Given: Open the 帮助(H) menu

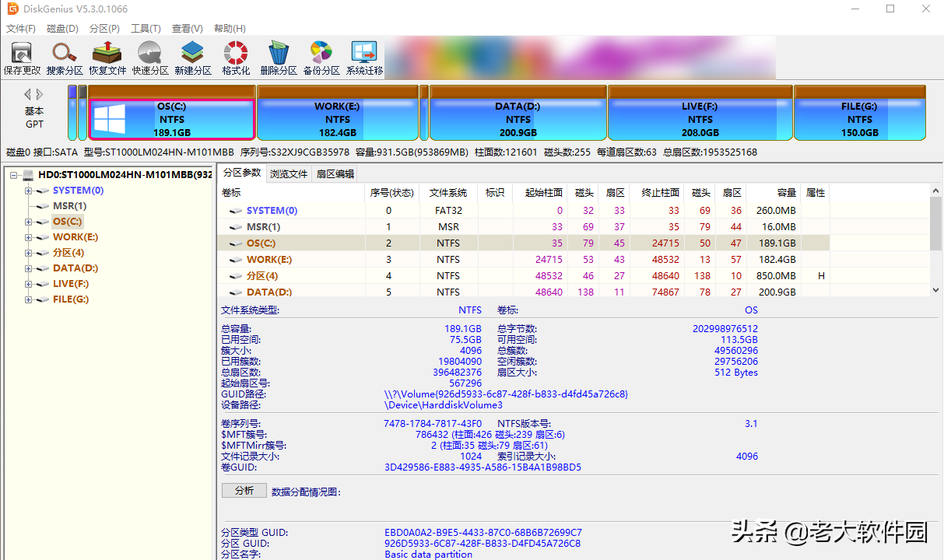Looking at the screenshot, I should tap(230, 29).
